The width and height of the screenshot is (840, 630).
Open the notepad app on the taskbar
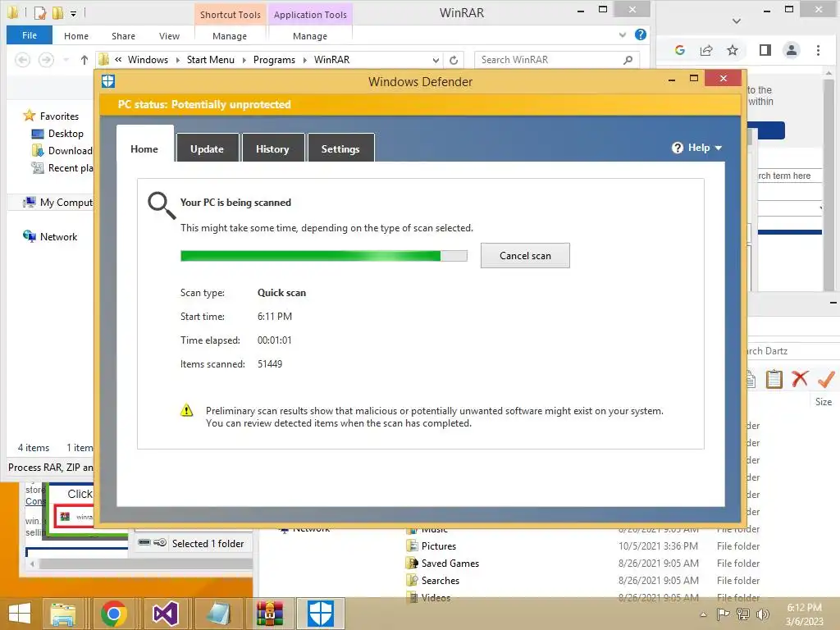coord(217,614)
